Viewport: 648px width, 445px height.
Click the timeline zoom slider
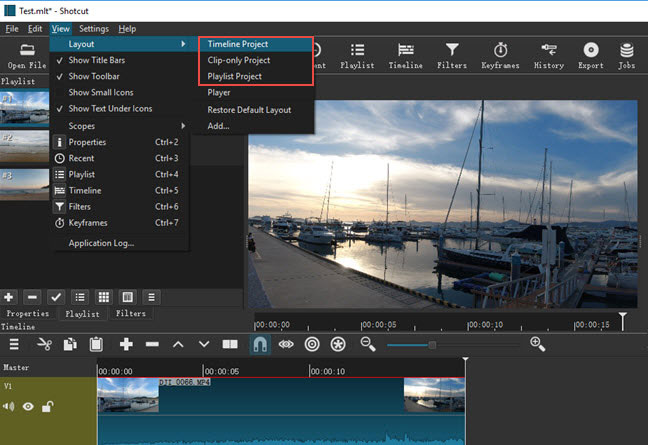point(432,344)
